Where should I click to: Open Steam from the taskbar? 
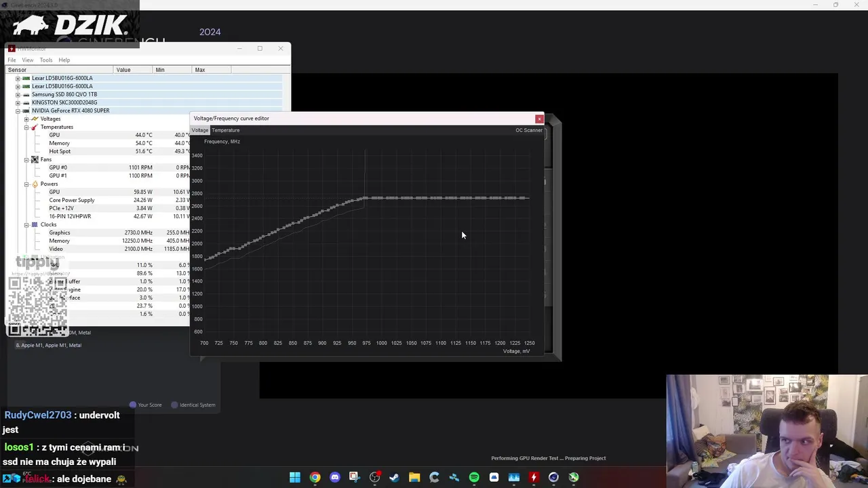pos(394,477)
